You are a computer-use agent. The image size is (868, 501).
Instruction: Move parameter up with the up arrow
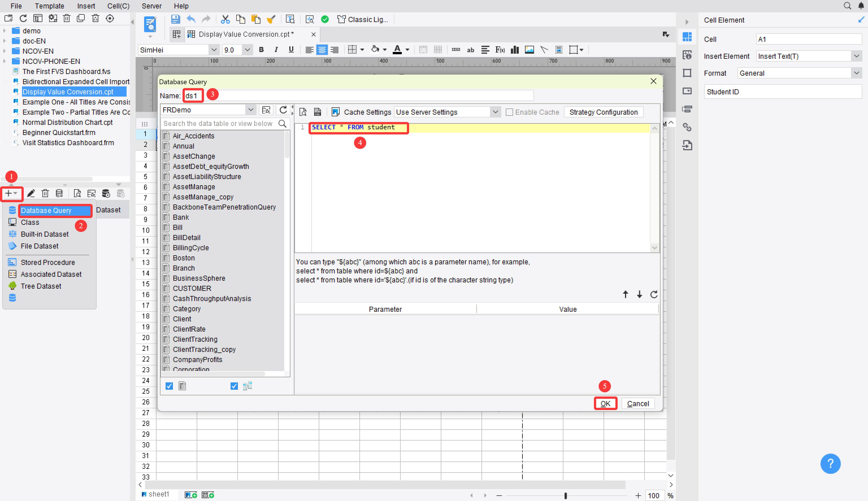click(x=625, y=294)
